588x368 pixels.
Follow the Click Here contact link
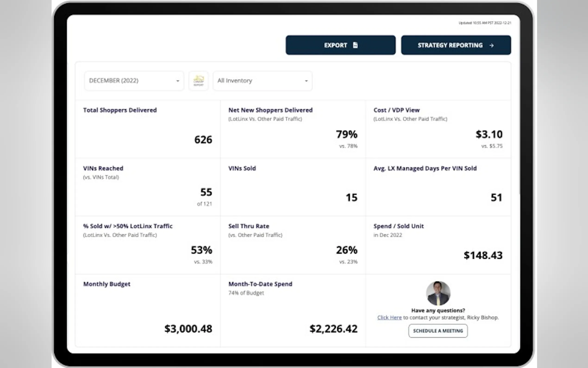coord(389,318)
